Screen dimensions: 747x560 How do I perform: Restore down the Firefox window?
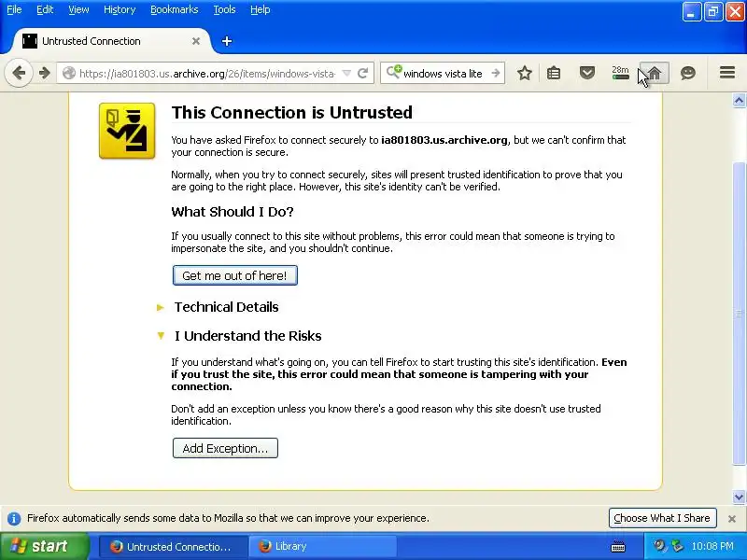pos(713,12)
